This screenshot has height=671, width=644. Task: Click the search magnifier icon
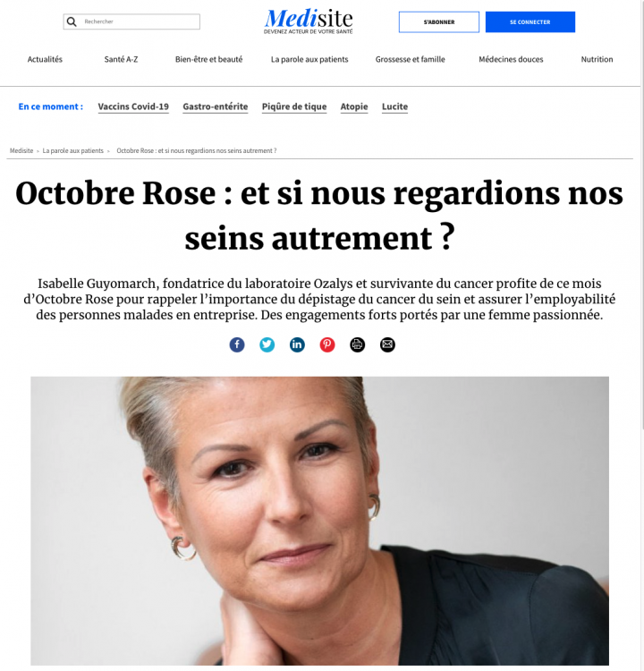[x=72, y=21]
